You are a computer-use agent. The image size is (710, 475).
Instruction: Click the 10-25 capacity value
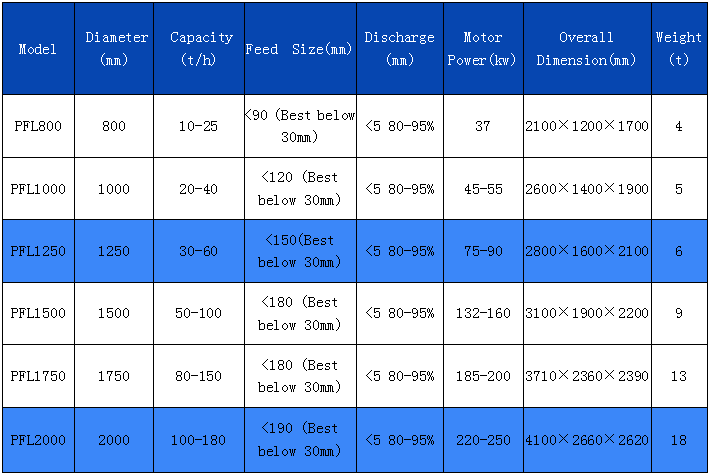pyautogui.click(x=198, y=126)
